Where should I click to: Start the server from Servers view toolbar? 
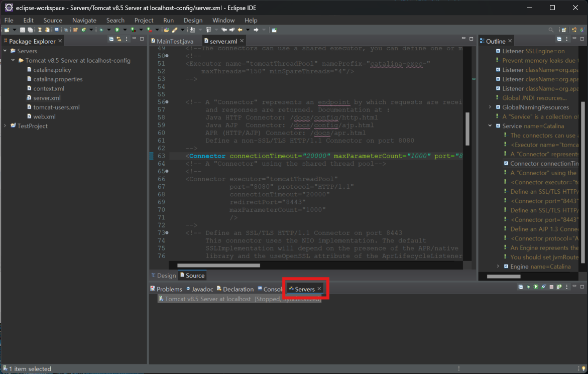pyautogui.click(x=536, y=287)
